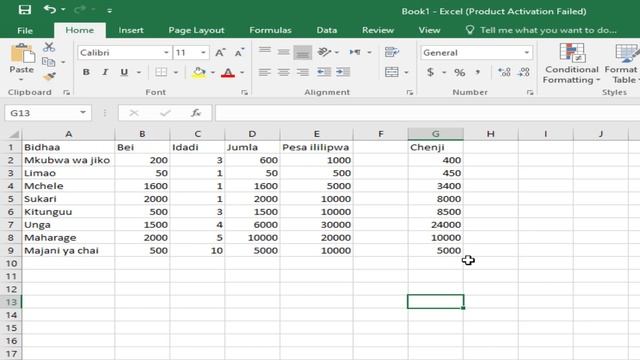Open Conditional Formatting menu
Image resolution: width=640 pixels, height=360 pixels.
pos(571,63)
